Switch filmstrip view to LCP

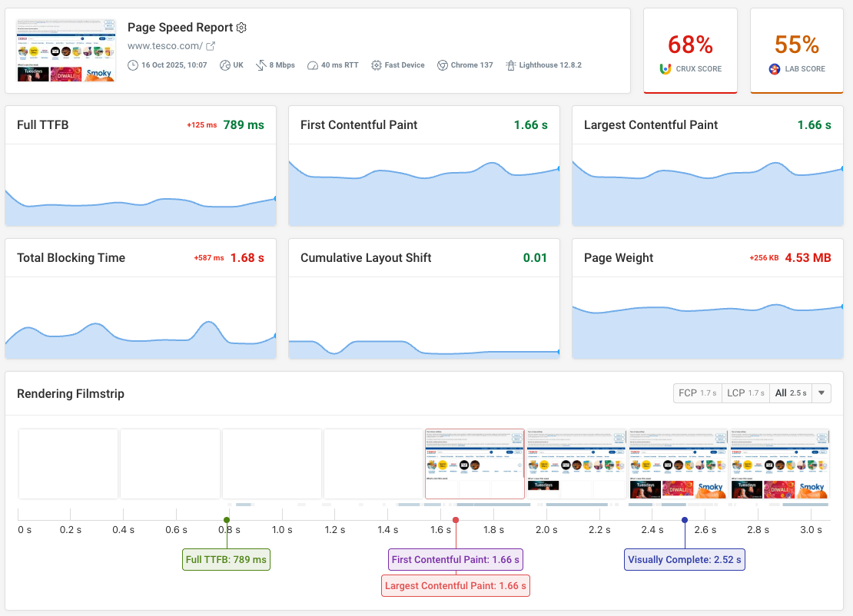point(745,392)
